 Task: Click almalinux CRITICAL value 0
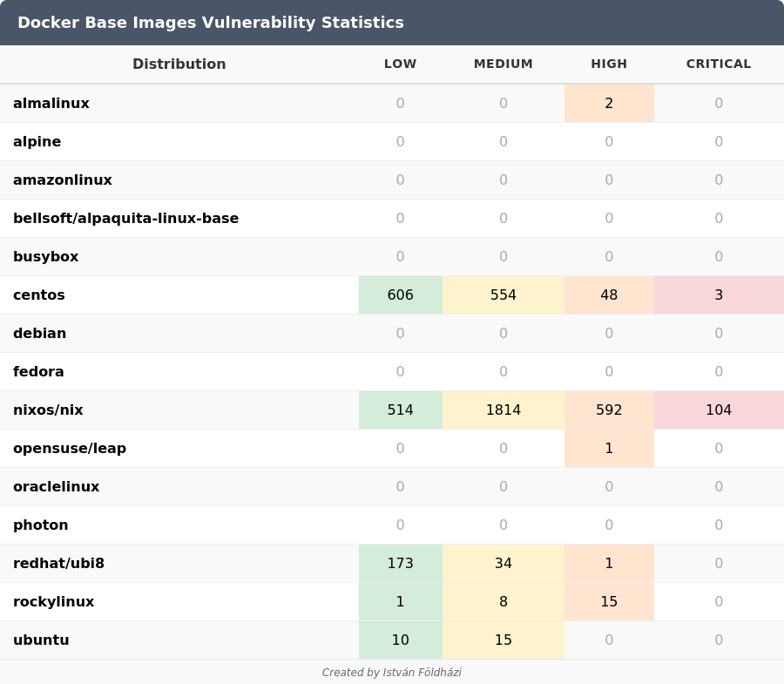[719, 103]
